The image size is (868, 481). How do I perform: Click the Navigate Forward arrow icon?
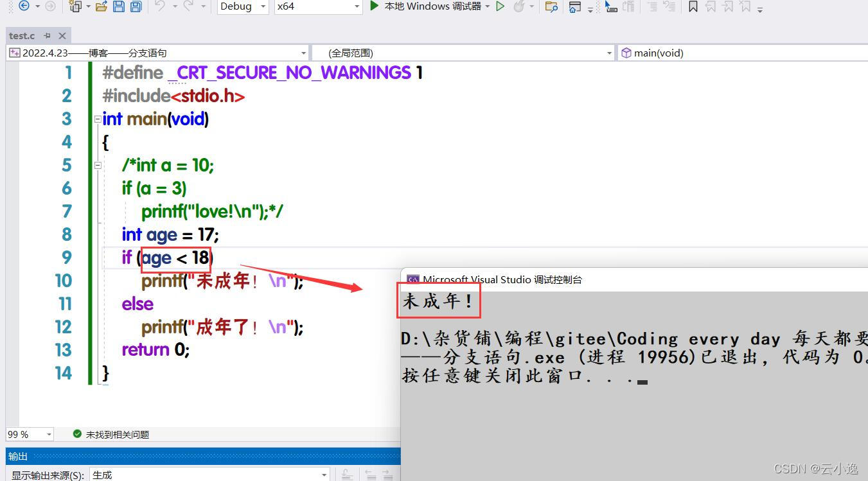pyautogui.click(x=50, y=6)
